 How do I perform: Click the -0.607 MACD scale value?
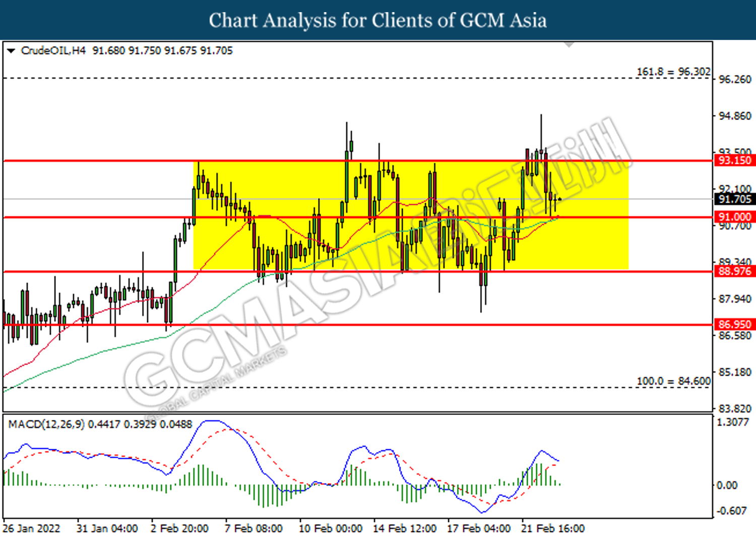tap(731, 511)
